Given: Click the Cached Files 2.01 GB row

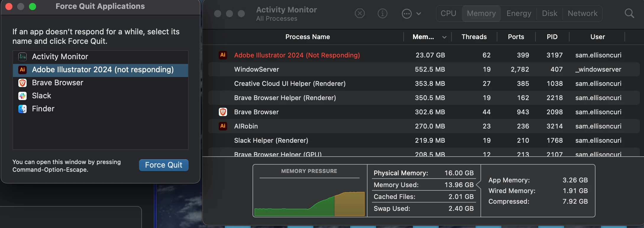Looking at the screenshot, I should click(x=423, y=197).
